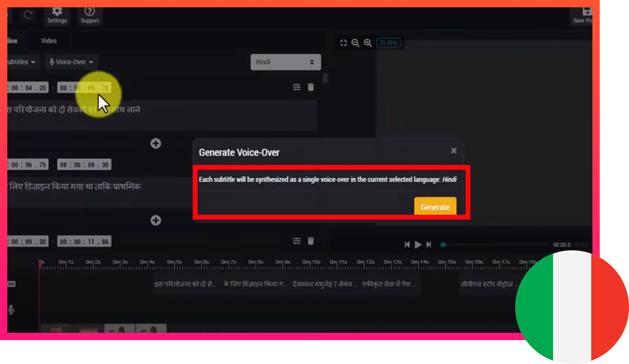Delete the subtitle starting at 00:00:04.20
Viewport: 629px width, 364px height.
(311, 87)
